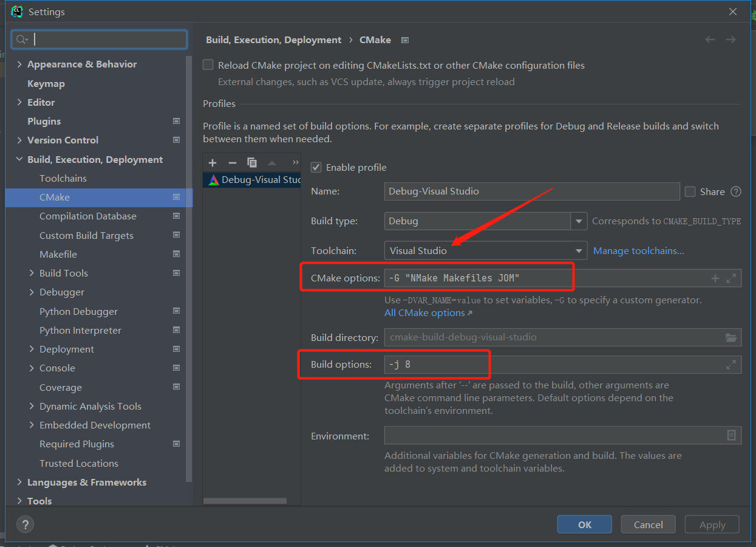This screenshot has width=756, height=547.
Task: Move profile up arrow icon
Action: click(272, 163)
